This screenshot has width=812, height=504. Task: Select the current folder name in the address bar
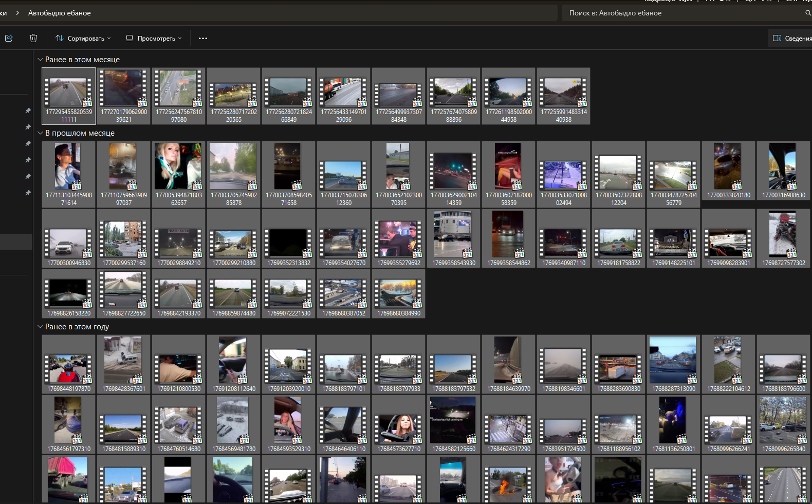point(60,13)
